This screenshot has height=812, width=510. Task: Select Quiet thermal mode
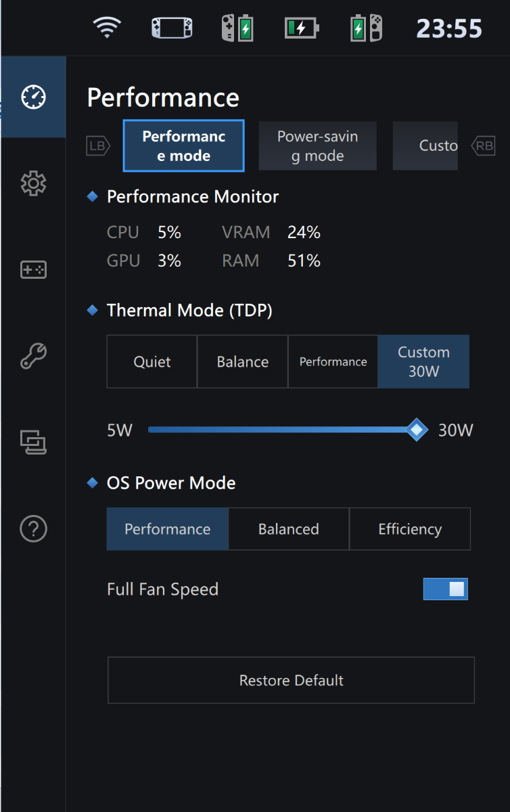click(x=152, y=361)
